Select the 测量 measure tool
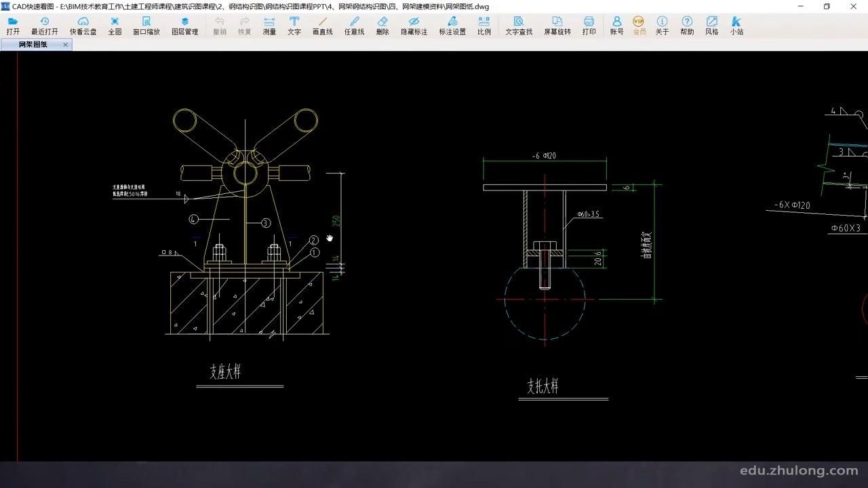The height and width of the screenshot is (488, 868). click(x=269, y=26)
